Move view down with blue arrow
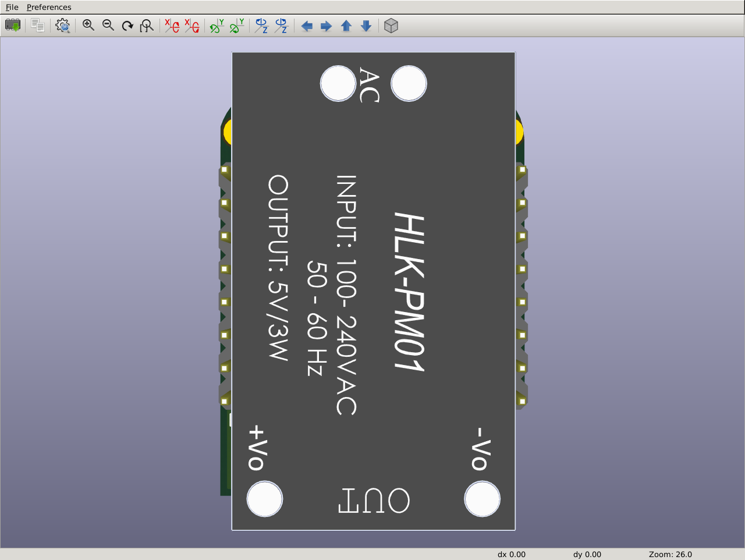Screen dimensions: 745x560 click(366, 26)
